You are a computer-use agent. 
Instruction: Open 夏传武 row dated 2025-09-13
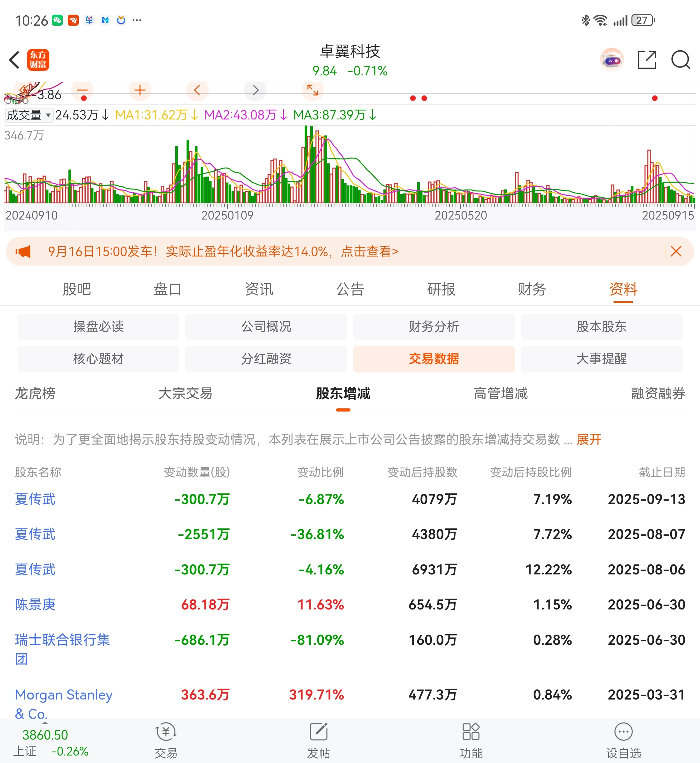coord(350,499)
